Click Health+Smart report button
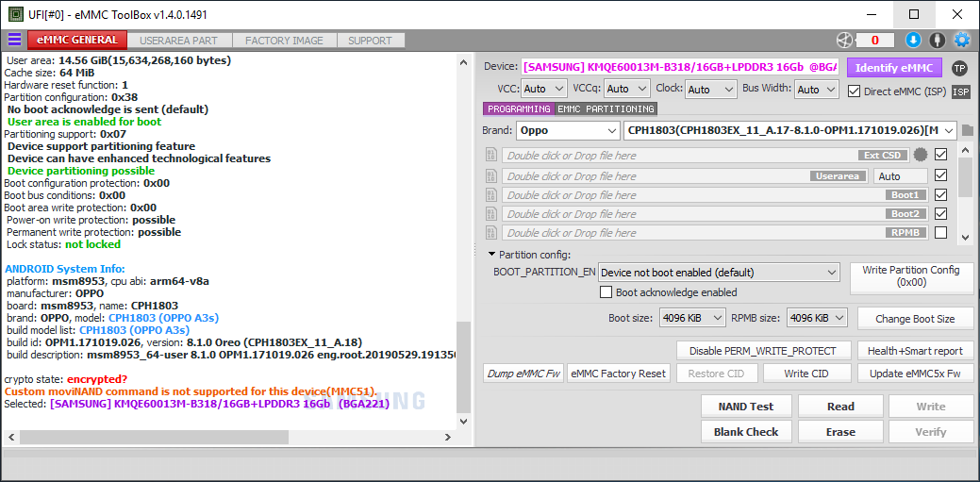The height and width of the screenshot is (482, 980). tap(915, 351)
